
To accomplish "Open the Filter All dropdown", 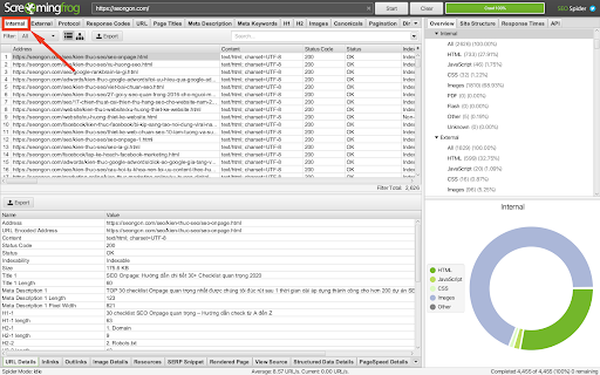I will 38,36.
